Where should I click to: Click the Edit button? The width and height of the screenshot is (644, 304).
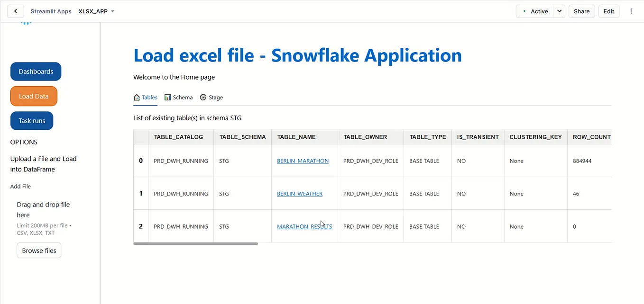[608, 11]
